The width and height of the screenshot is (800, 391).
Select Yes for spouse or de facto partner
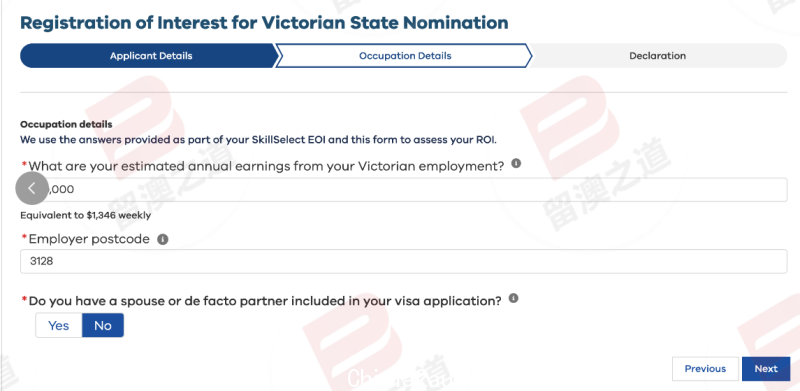pos(59,326)
